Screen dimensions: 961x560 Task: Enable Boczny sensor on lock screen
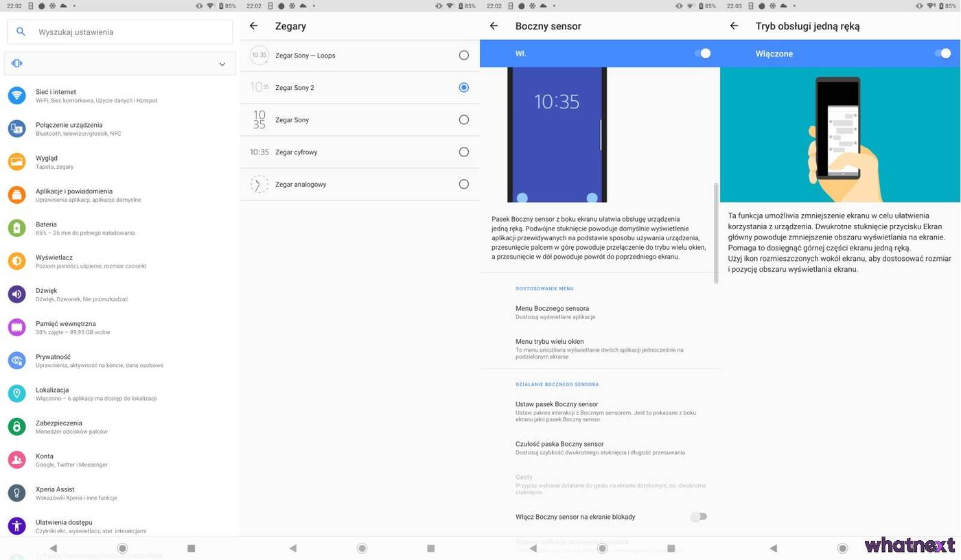pos(699,516)
